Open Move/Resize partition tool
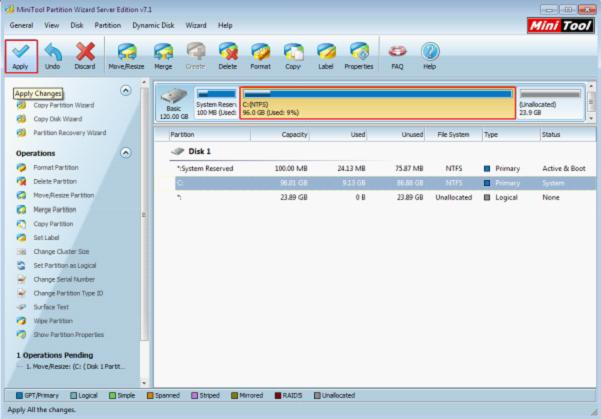Screen dimensions: 601x419 pos(126,56)
